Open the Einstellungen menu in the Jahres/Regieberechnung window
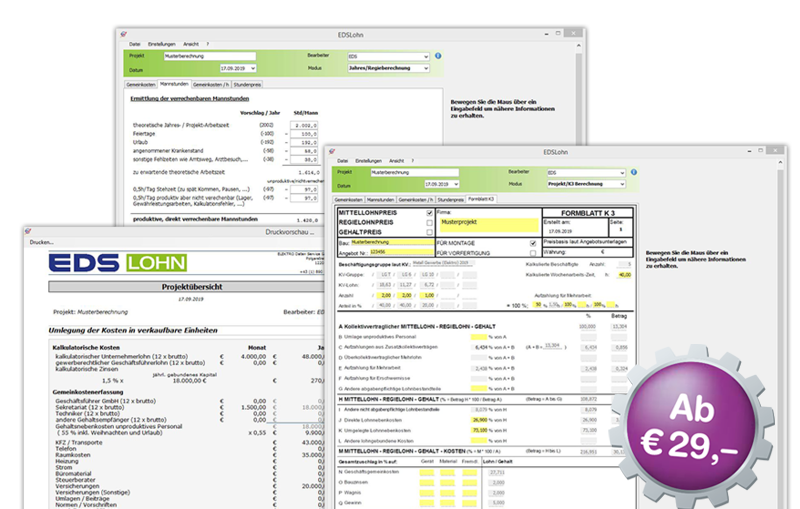The width and height of the screenshot is (800, 509). pos(161,44)
